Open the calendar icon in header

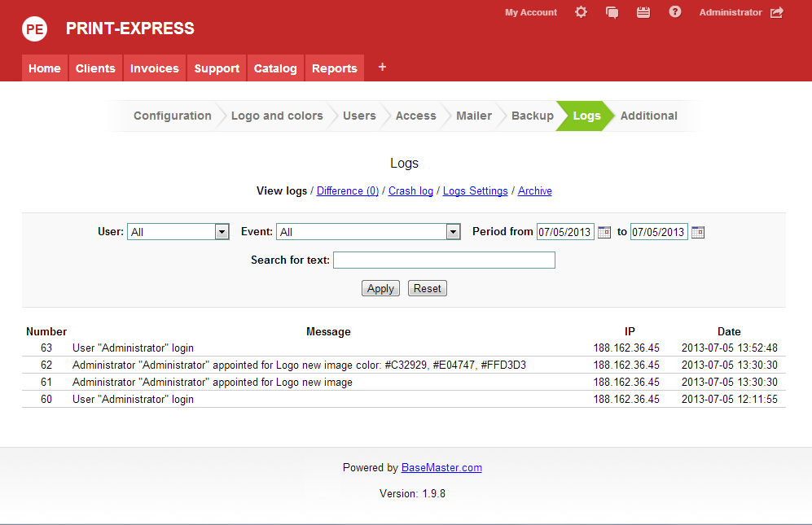643,12
